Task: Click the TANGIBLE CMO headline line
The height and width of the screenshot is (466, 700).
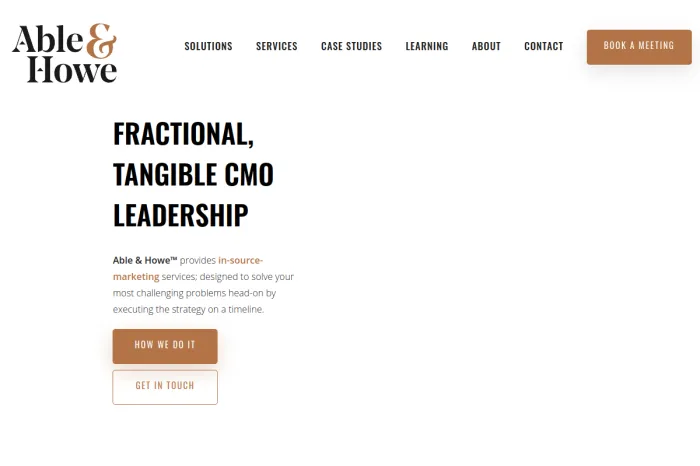Action: click(x=193, y=175)
